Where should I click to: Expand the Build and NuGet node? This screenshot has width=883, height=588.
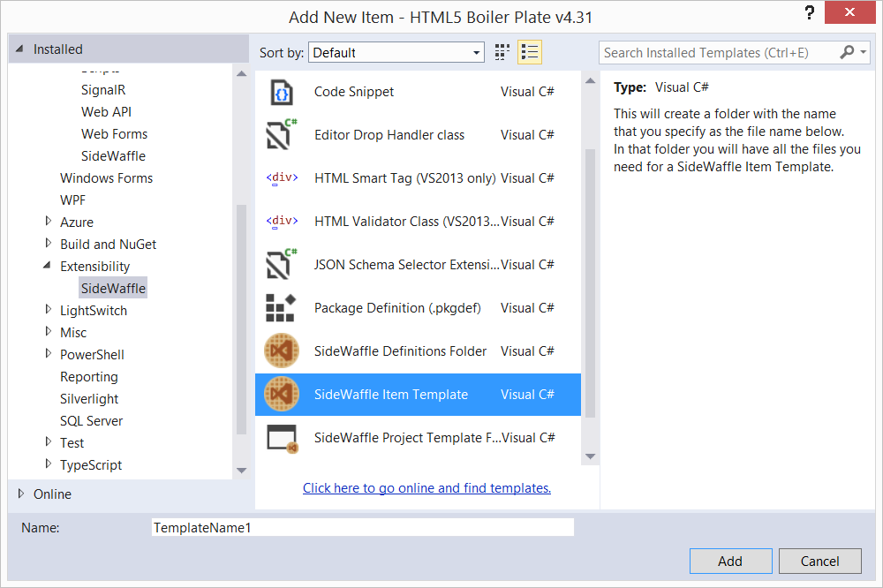(49, 244)
